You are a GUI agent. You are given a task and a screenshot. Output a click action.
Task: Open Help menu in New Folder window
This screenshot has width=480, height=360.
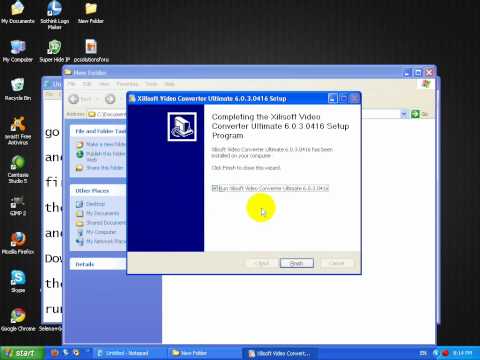[x=169, y=84]
